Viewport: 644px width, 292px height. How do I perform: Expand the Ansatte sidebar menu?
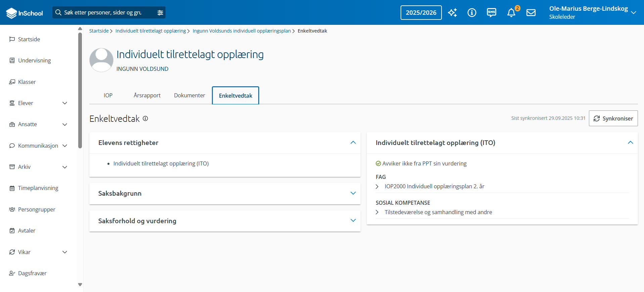click(65, 124)
